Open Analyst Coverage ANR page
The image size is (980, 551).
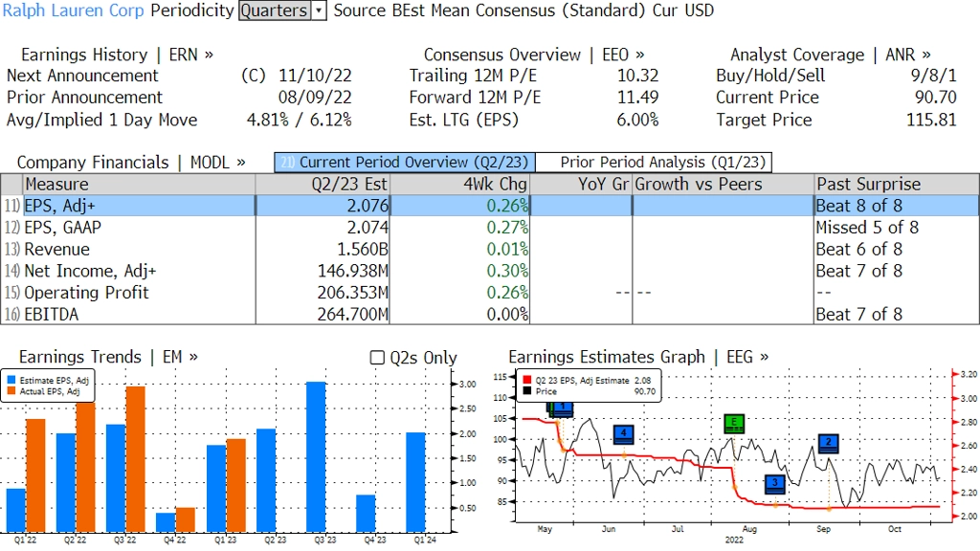coord(831,55)
